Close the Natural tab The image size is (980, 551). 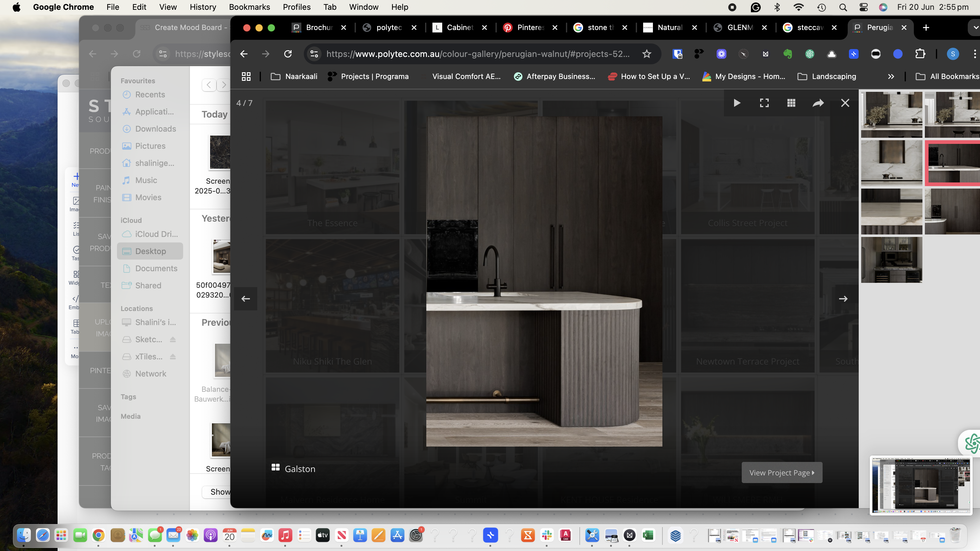tap(694, 27)
